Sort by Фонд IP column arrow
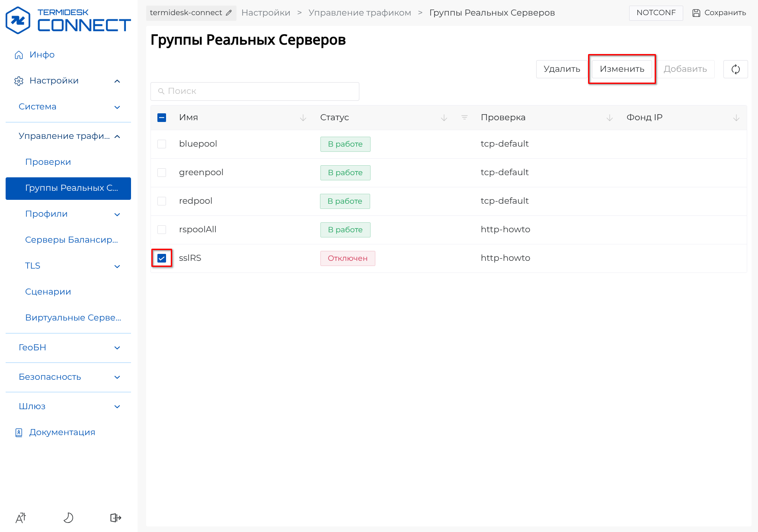 pyautogui.click(x=736, y=118)
